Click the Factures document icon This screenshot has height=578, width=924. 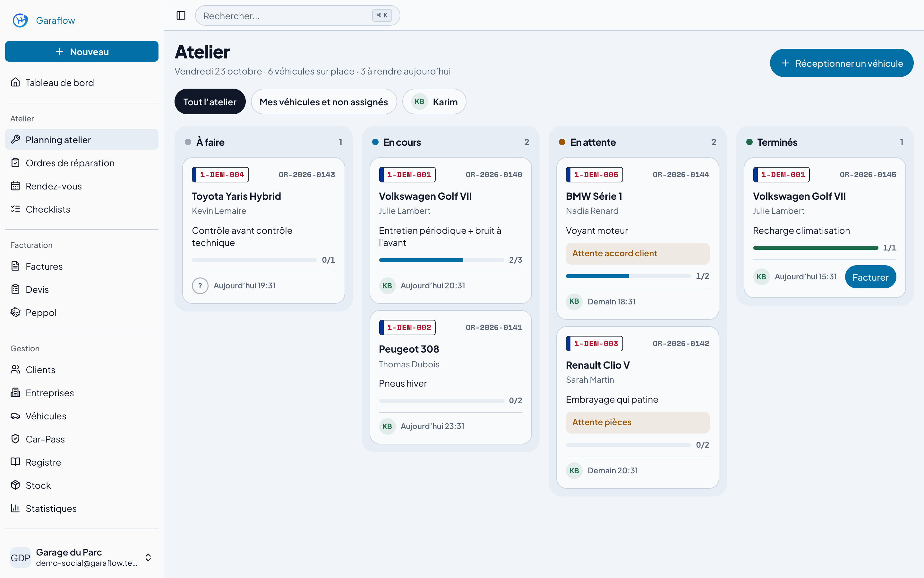[x=15, y=266]
